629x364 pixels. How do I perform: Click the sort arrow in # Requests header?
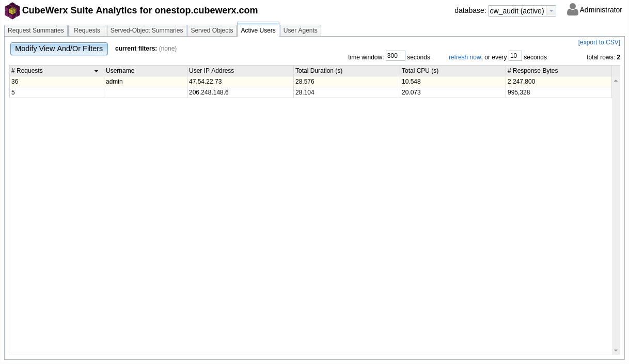click(x=96, y=71)
